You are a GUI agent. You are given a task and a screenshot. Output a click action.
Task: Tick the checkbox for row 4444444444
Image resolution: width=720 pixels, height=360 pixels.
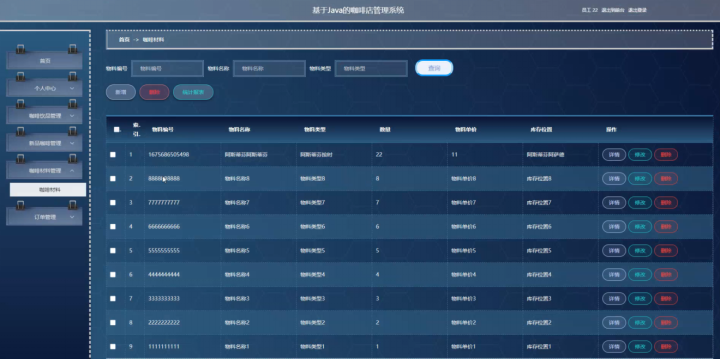pos(113,275)
